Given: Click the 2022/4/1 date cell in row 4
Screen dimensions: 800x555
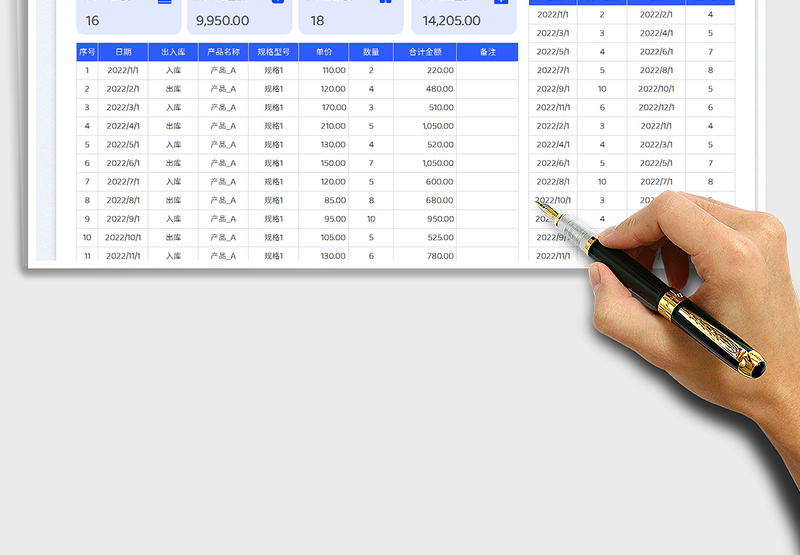Looking at the screenshot, I should [x=123, y=126].
